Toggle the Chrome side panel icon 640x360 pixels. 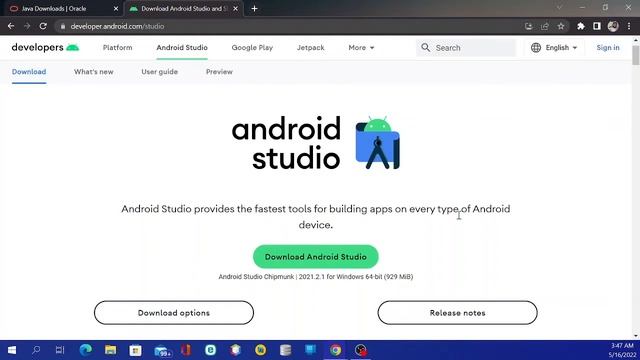[x=597, y=26]
